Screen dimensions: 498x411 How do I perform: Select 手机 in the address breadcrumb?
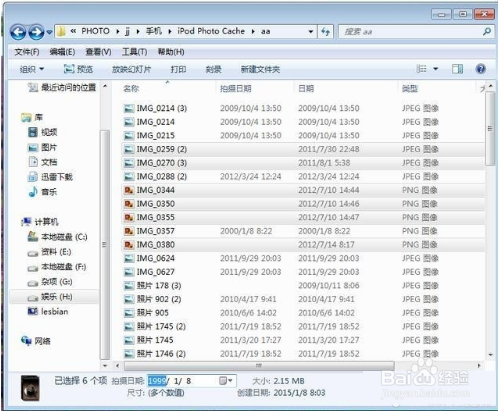(154, 31)
